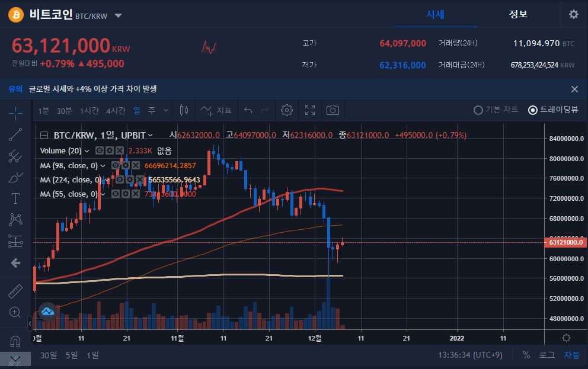Select the 주 weekly interval
This screenshot has height=369, width=588.
pyautogui.click(x=152, y=111)
